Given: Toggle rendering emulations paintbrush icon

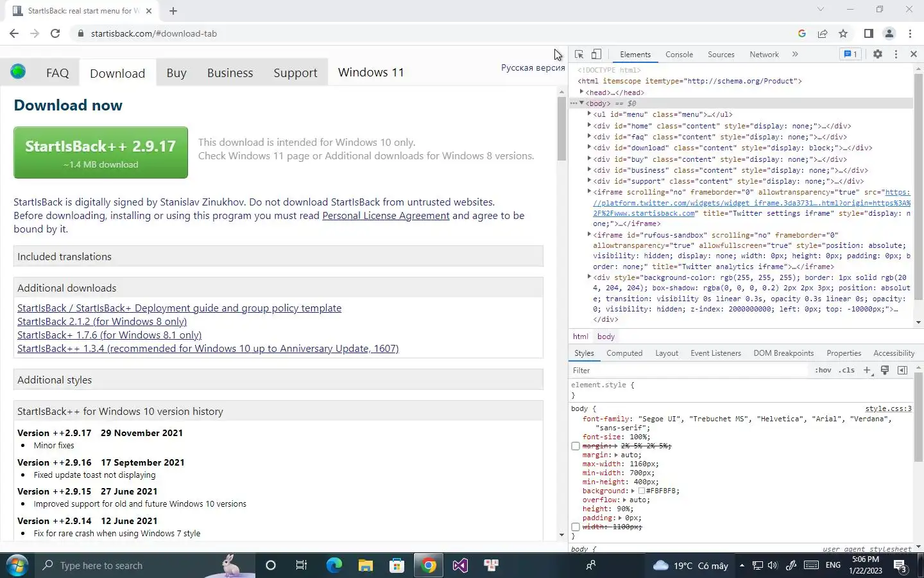Looking at the screenshot, I should click(x=885, y=370).
